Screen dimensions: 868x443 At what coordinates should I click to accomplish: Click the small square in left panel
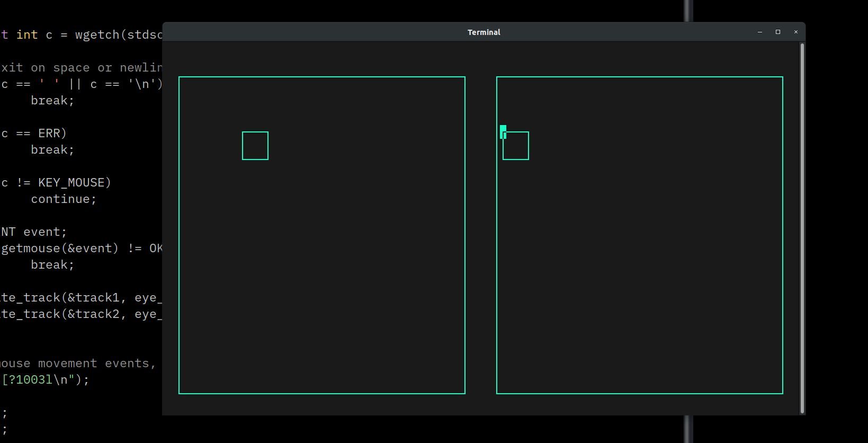255,146
